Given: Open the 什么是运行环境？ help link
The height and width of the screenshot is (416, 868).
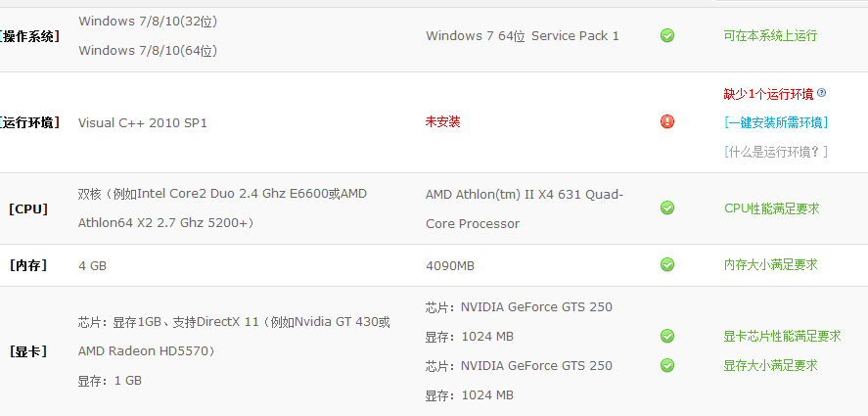Looking at the screenshot, I should (776, 152).
